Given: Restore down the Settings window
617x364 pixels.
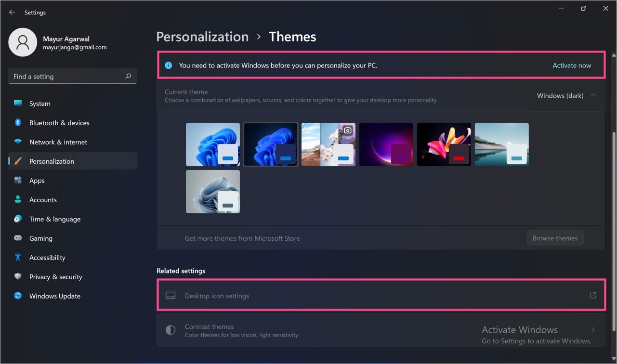Looking at the screenshot, I should coord(583,9).
